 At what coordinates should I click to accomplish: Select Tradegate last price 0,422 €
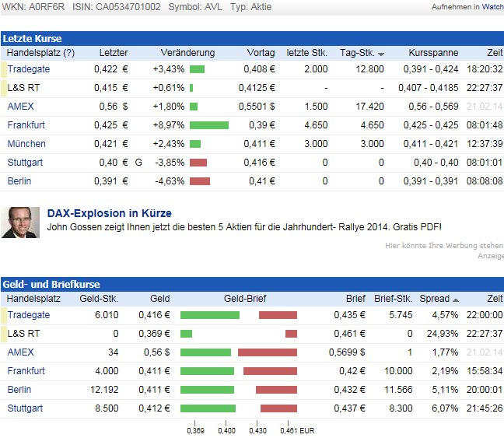(x=111, y=69)
